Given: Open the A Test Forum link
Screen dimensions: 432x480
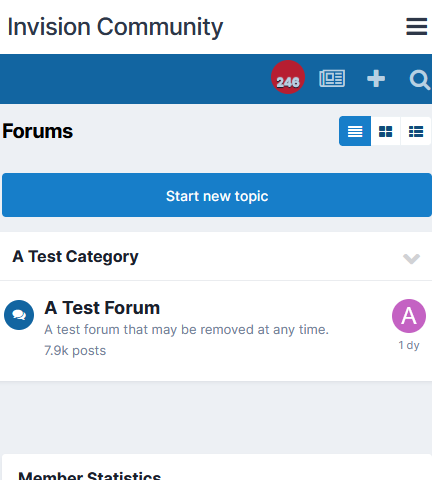Looking at the screenshot, I should coord(102,308).
